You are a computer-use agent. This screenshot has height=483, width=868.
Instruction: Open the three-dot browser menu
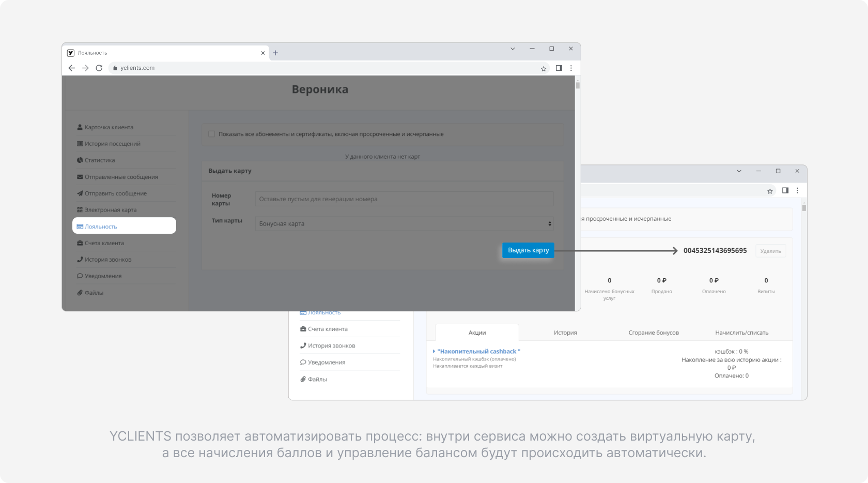pyautogui.click(x=571, y=68)
